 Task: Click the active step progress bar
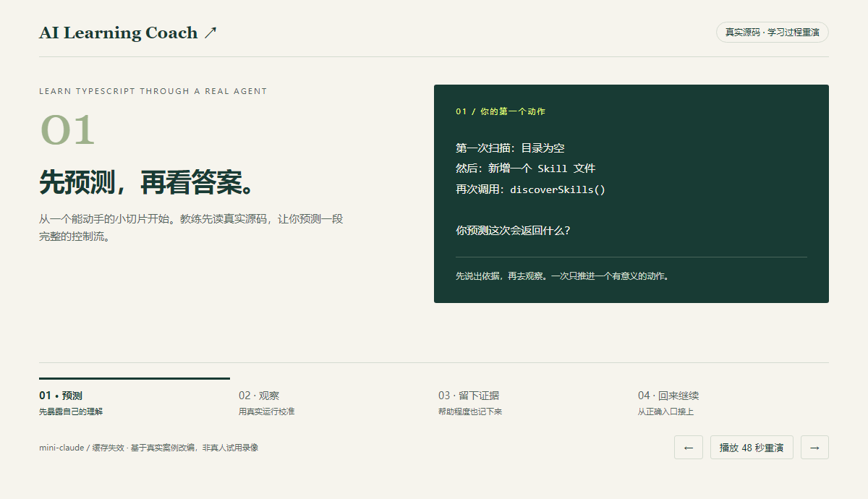coord(135,378)
